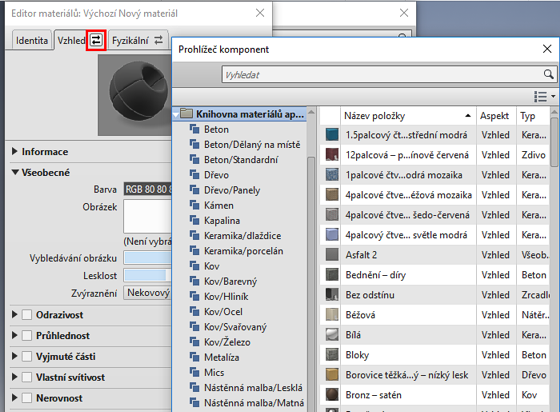Screen dimensions: 560x412
Task: Enable the Vlastní svítivost checkbox
Action: pyautogui.click(x=27, y=377)
